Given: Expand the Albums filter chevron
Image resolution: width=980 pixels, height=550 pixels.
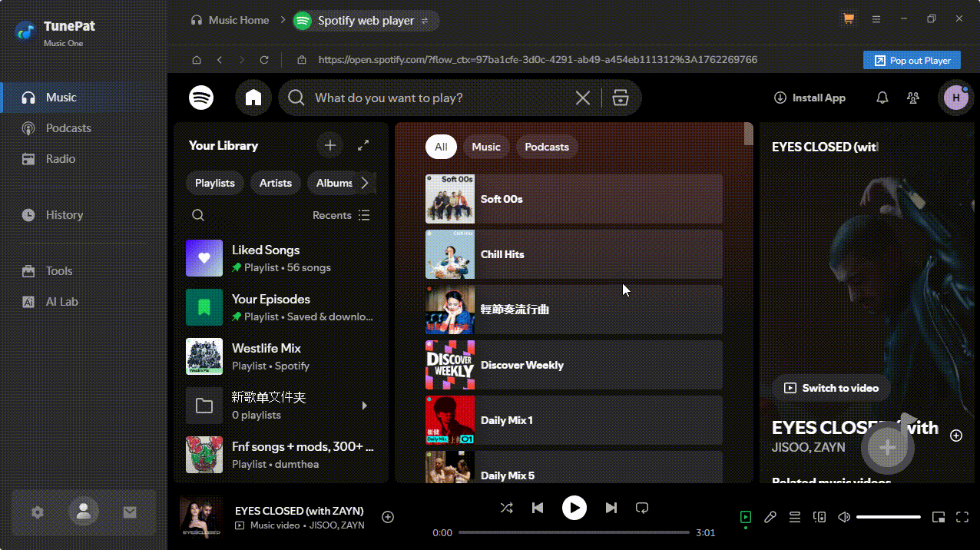Looking at the screenshot, I should [365, 183].
